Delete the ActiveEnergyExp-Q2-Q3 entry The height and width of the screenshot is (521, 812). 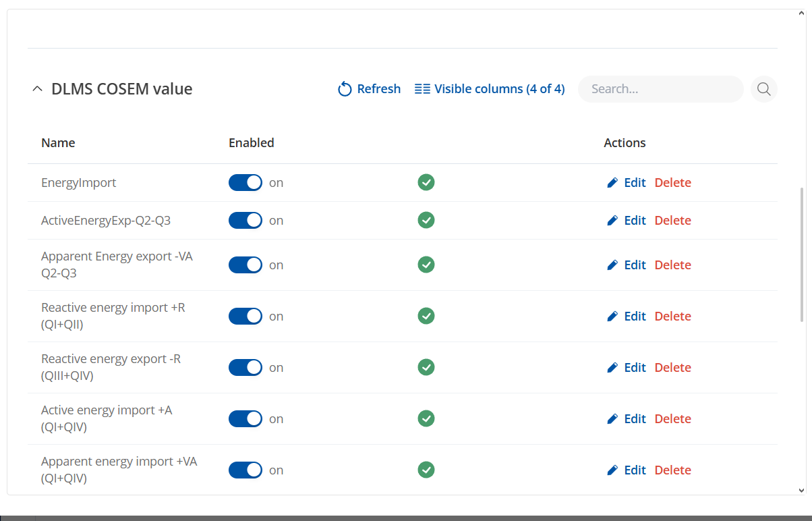pyautogui.click(x=673, y=221)
